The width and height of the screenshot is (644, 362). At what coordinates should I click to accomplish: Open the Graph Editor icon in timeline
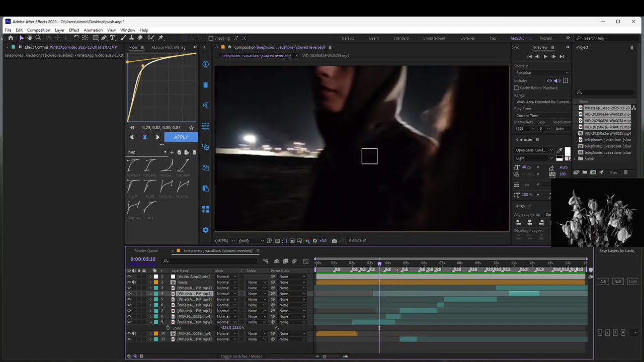click(305, 261)
